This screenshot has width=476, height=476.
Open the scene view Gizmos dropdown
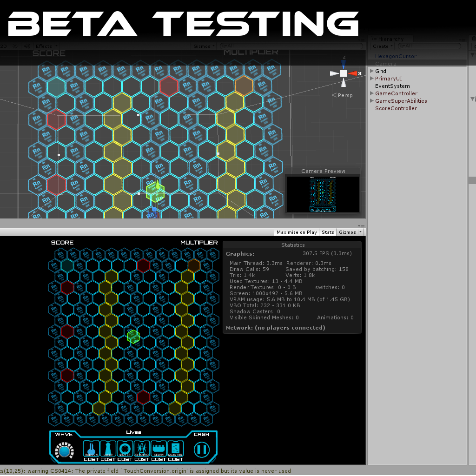click(204, 46)
